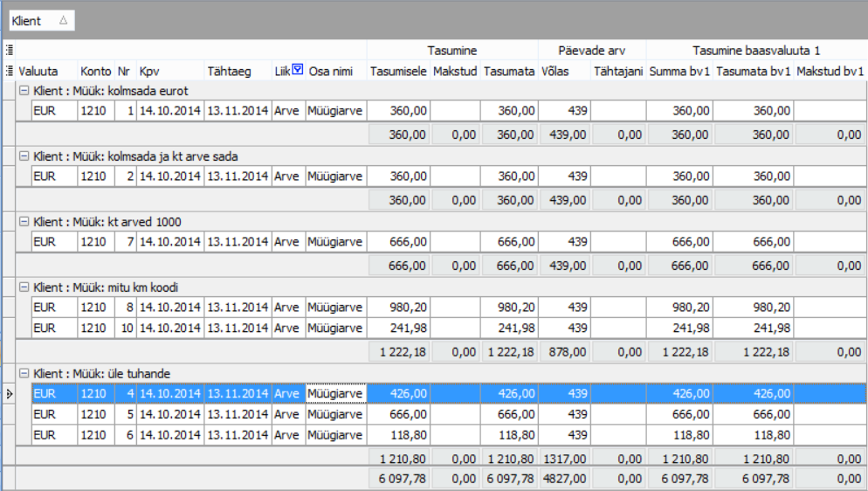The image size is (868, 491).
Task: Select the Nr cell of invoice 5
Action: (126, 414)
